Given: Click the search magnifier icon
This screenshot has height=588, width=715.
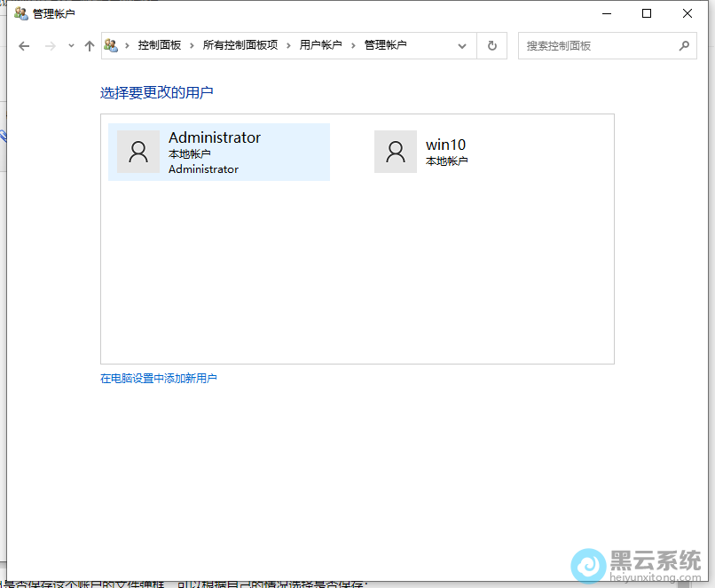Looking at the screenshot, I should pos(684,45).
